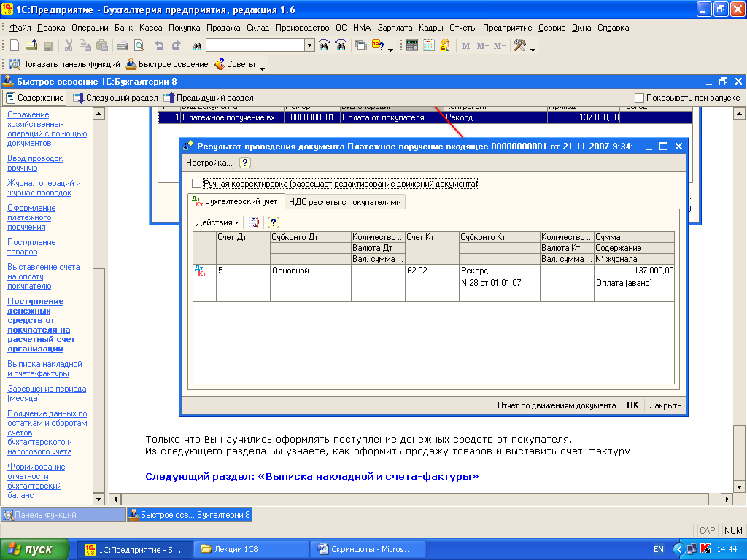Click the refresh icon beside Действия
Viewport: 747px width, 560px height.
255,222
